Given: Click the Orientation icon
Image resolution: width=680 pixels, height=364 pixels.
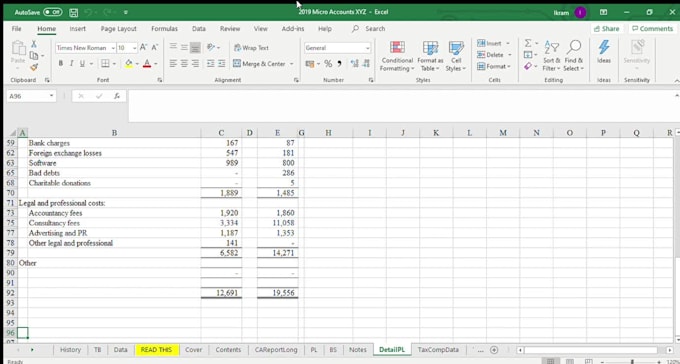Looking at the screenshot, I should 211,47.
